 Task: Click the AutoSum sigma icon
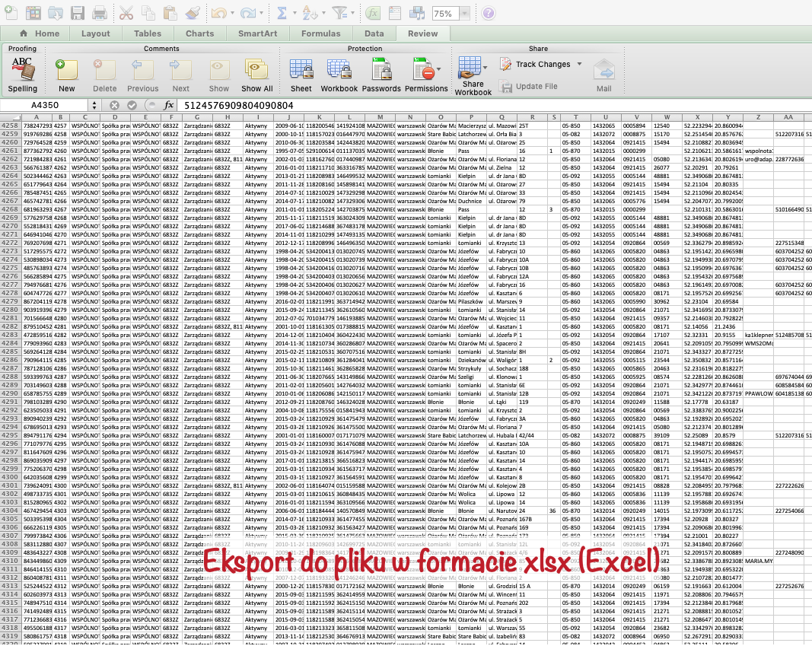(x=282, y=13)
